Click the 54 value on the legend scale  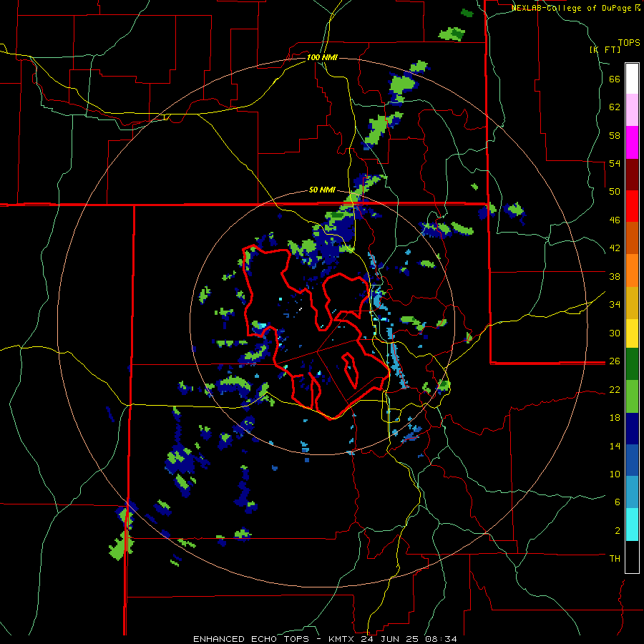click(x=615, y=163)
